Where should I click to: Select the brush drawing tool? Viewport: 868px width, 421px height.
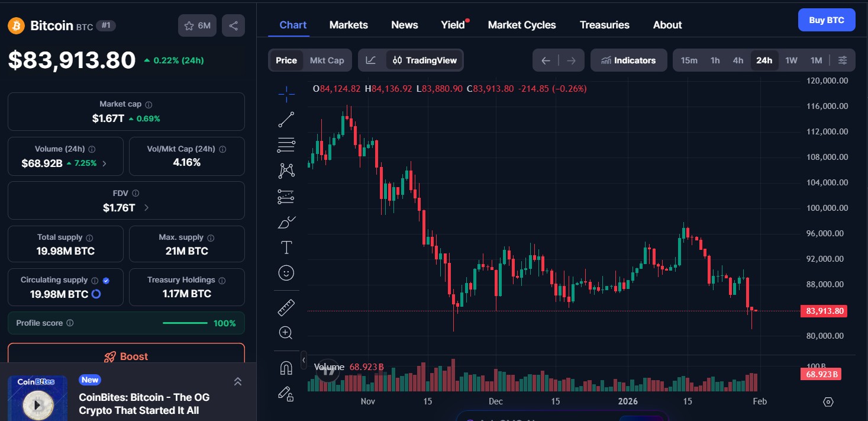pyautogui.click(x=286, y=222)
